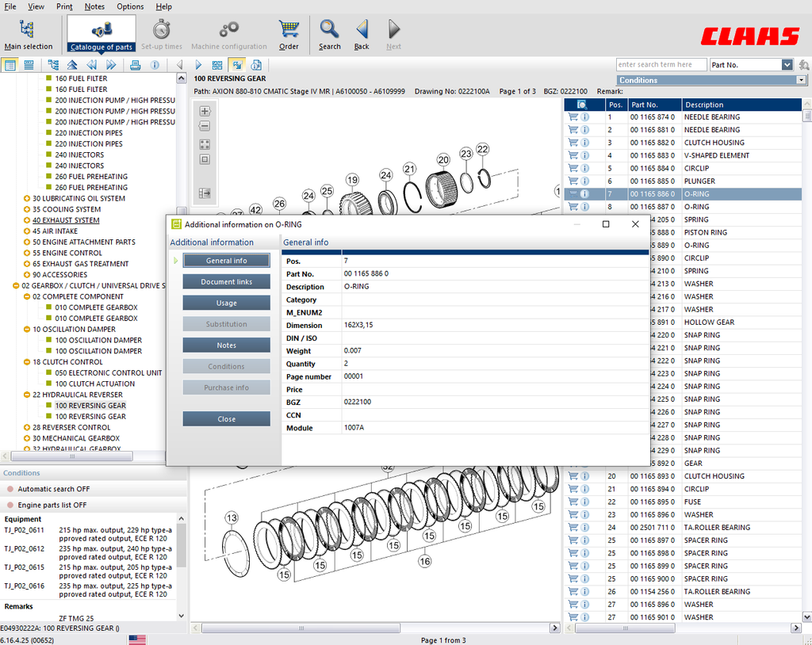The height and width of the screenshot is (645, 812).
Task: Click the US flag language indicator
Action: coord(137,639)
